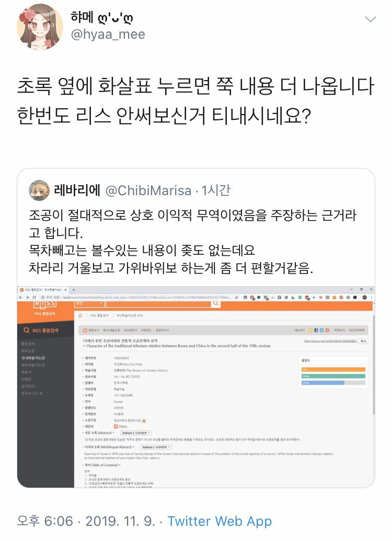Share the article with the Facebook icon
The image size is (392, 541).
coord(316,330)
